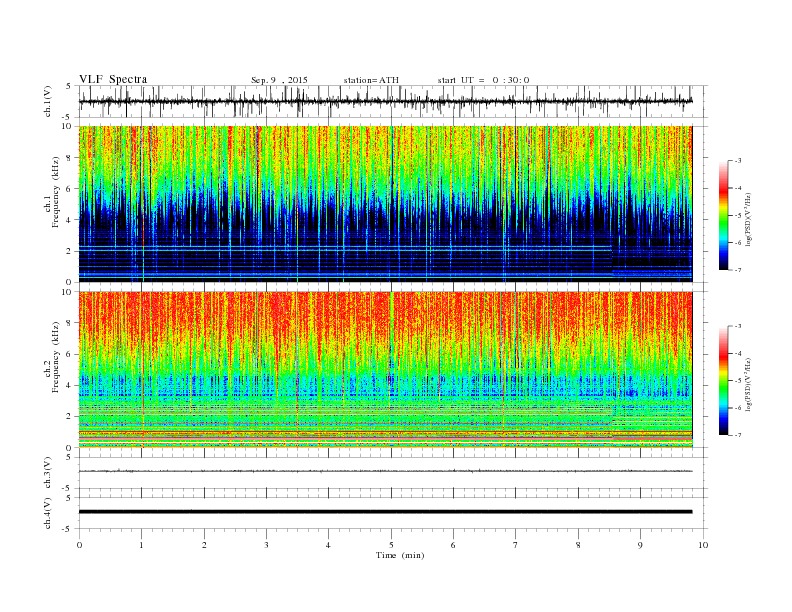Click the "-7" tick on ch.2 color bar
Screen dimensions: 792x612
(737, 435)
